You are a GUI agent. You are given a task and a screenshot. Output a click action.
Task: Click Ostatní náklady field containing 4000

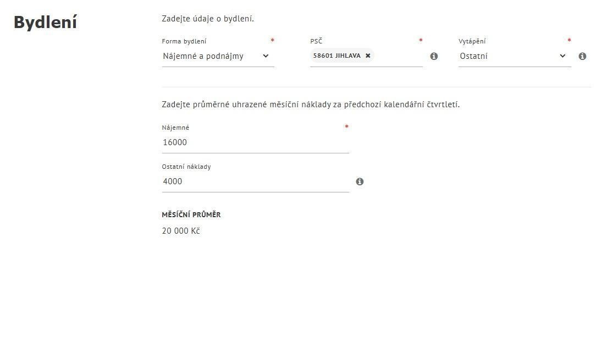click(x=255, y=181)
